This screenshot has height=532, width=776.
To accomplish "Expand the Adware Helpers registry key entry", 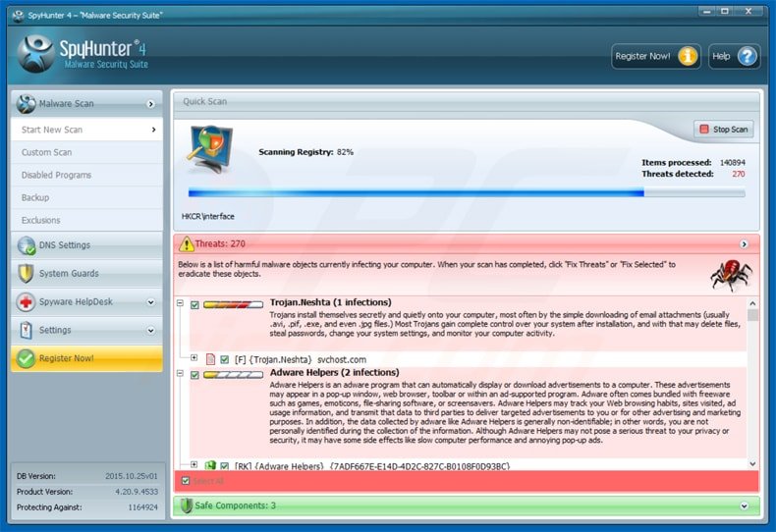I will (194, 464).
